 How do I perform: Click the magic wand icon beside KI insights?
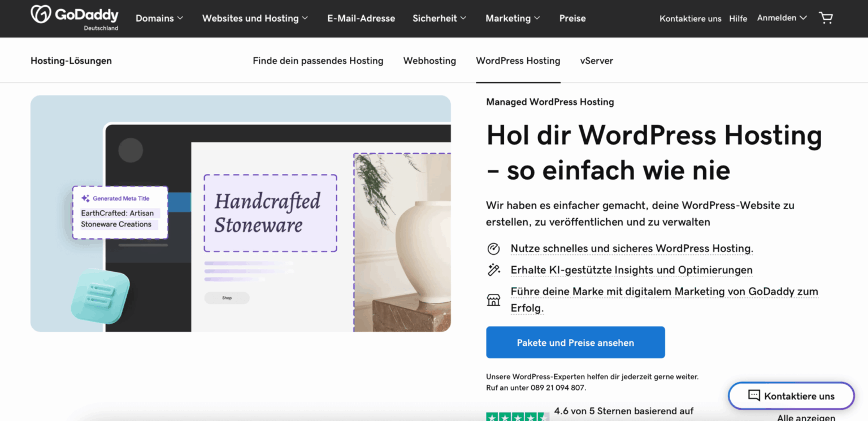[x=493, y=270]
